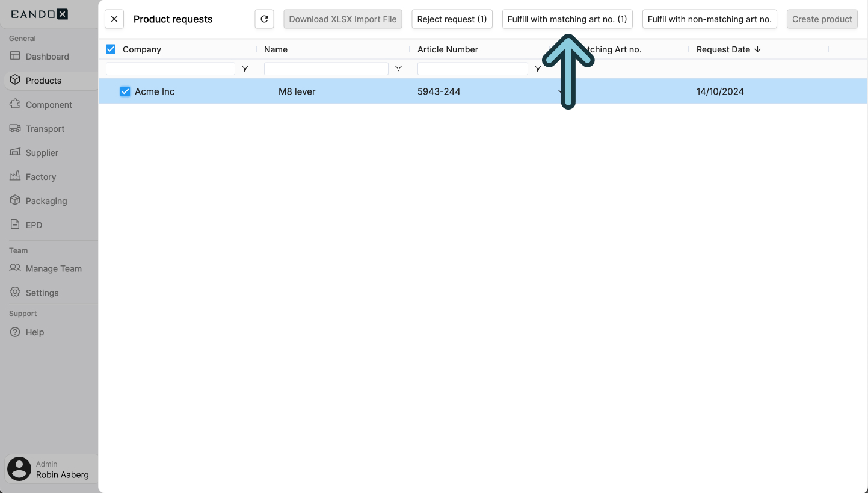The image size is (868, 493).
Task: Go to Manage Team
Action: click(x=53, y=268)
